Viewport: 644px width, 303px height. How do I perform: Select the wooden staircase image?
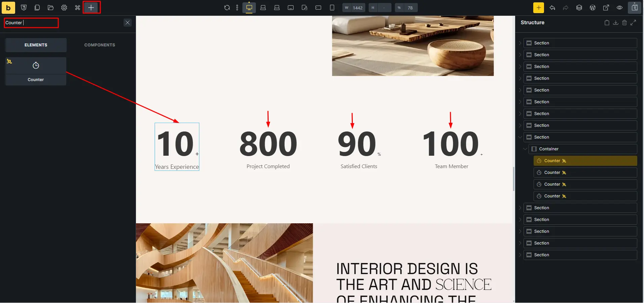tap(224, 263)
